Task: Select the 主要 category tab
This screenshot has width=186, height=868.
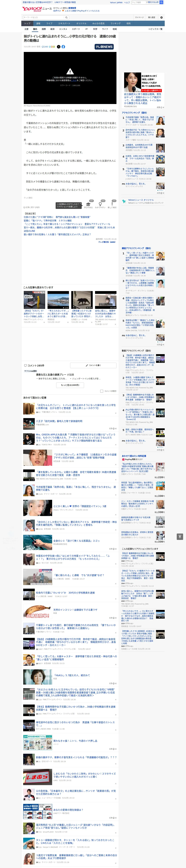Action: coord(26,29)
